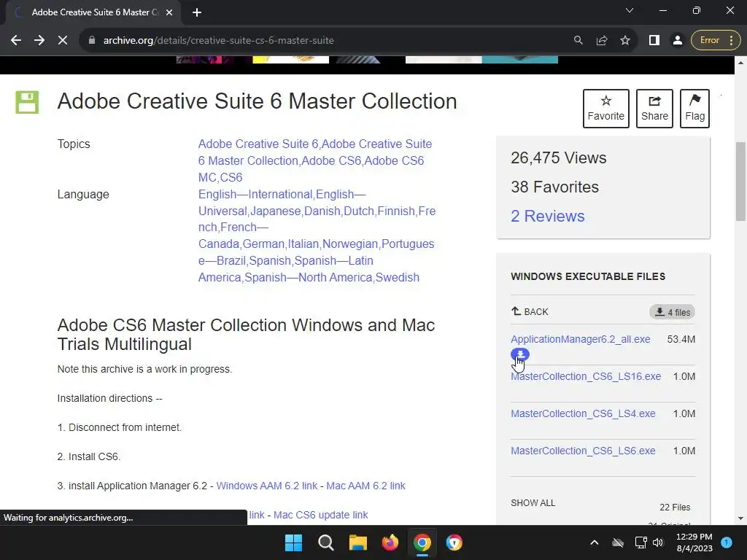Open the network display tray icon
The image size is (747, 560).
coord(640,542)
